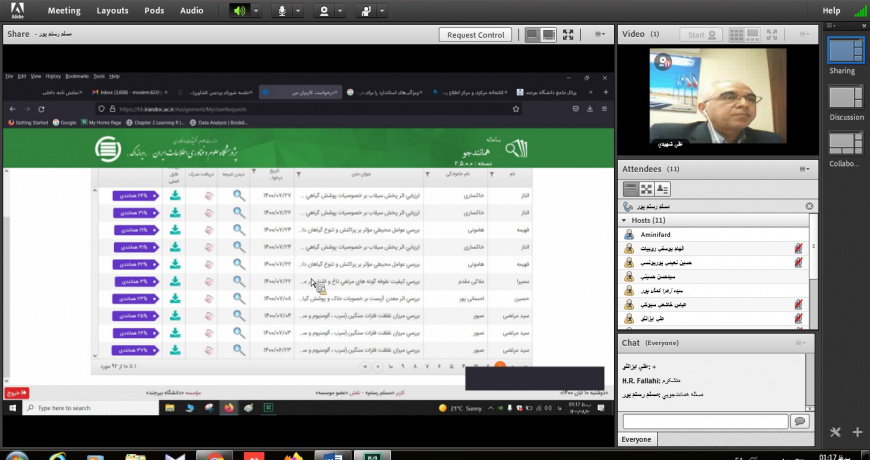Click the red exit button on the shared page
Image resolution: width=870 pixels, height=460 pixels.
point(17,393)
